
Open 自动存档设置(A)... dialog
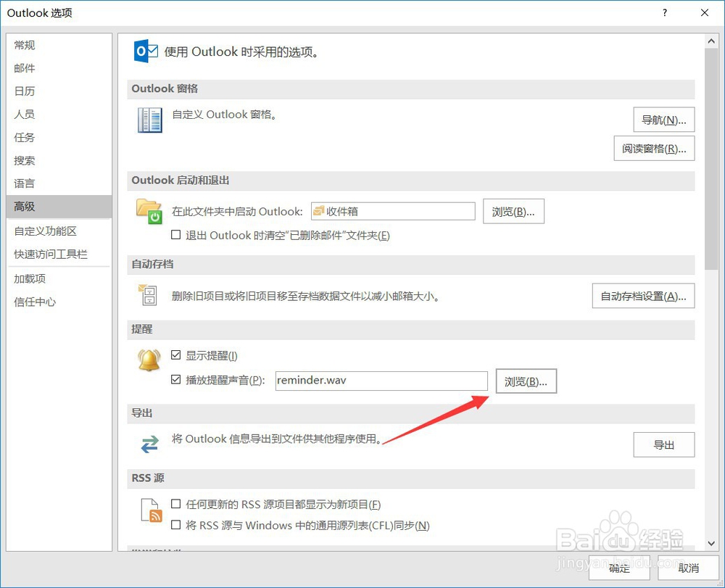tap(644, 296)
